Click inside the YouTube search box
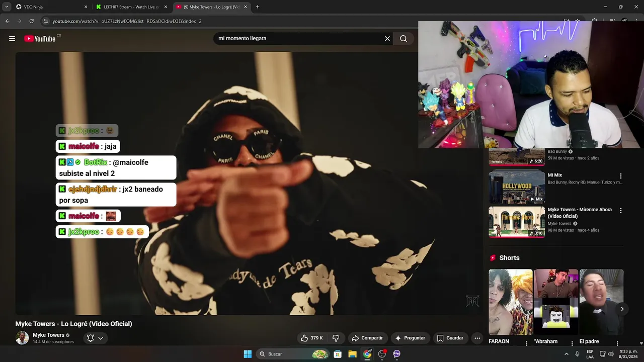This screenshot has height=362, width=644. [299, 39]
